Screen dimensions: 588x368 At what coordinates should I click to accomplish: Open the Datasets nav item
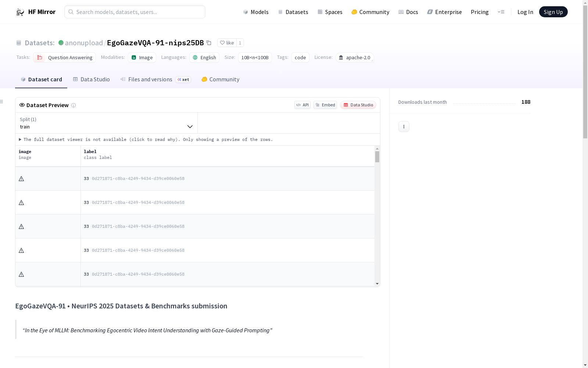(x=293, y=12)
